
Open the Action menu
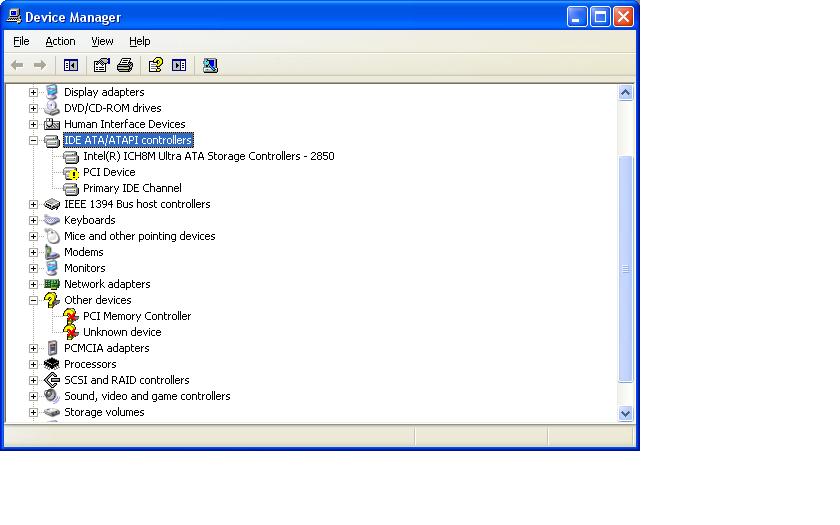tap(60, 41)
